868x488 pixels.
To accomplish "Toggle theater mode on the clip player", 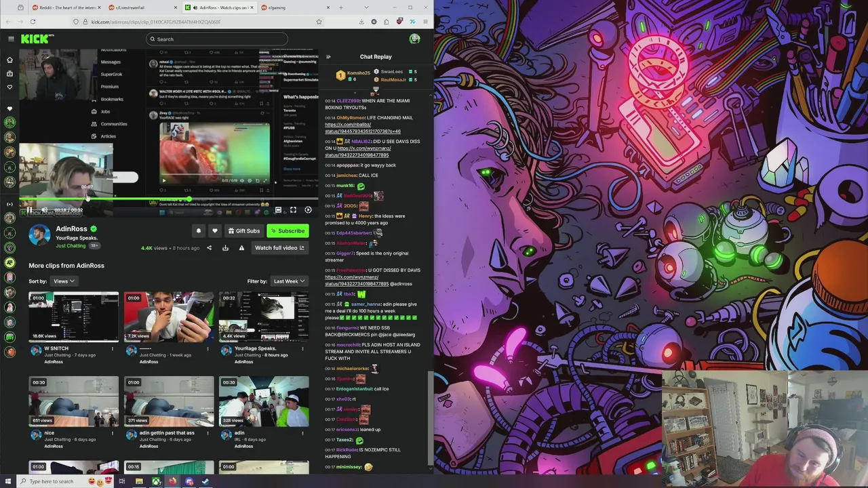I will 278,210.
